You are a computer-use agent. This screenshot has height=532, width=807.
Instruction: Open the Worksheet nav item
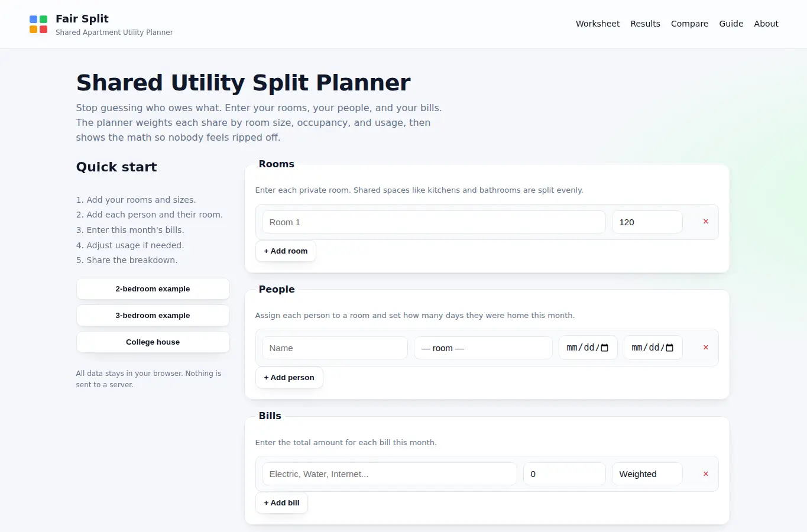pyautogui.click(x=598, y=24)
